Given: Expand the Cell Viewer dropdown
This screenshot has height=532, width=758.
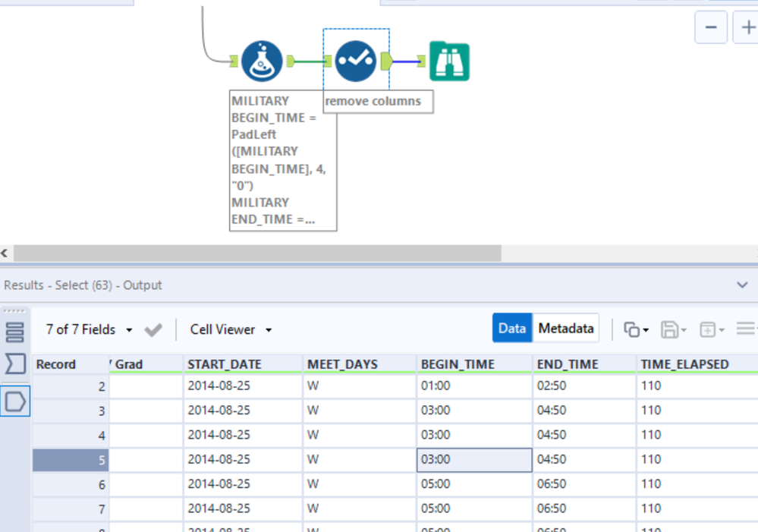Looking at the screenshot, I should coord(231,329).
